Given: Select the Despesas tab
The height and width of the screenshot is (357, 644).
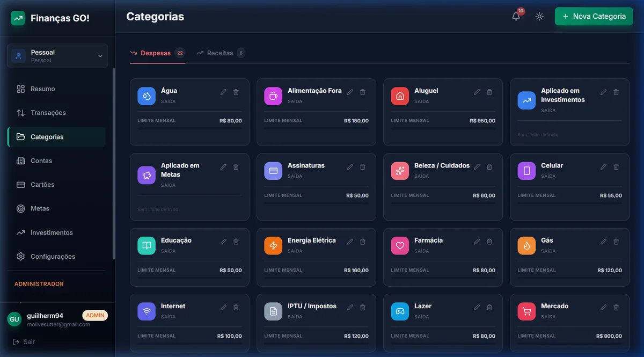Looking at the screenshot, I should pyautogui.click(x=156, y=53).
